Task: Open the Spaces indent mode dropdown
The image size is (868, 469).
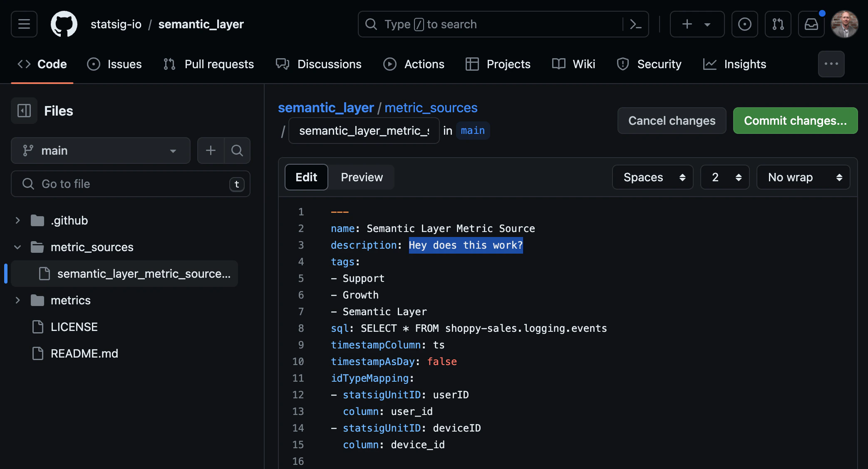Action: click(x=652, y=177)
